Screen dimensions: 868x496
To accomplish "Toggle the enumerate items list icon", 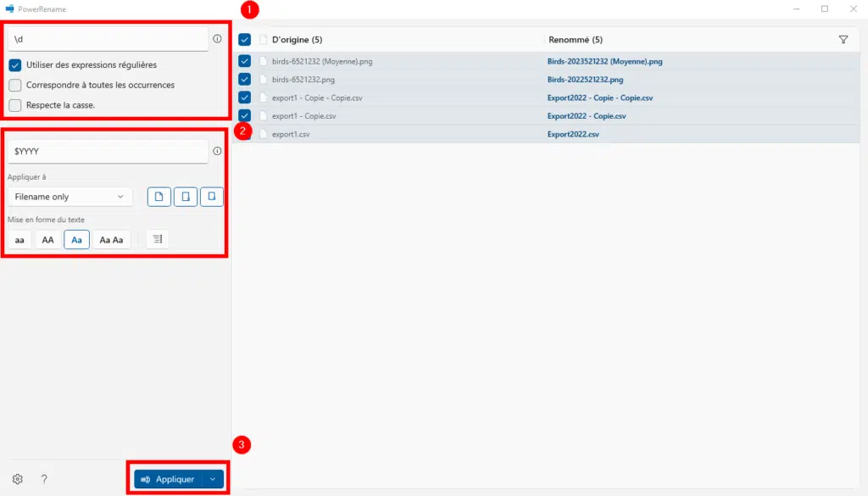I will coord(158,239).
